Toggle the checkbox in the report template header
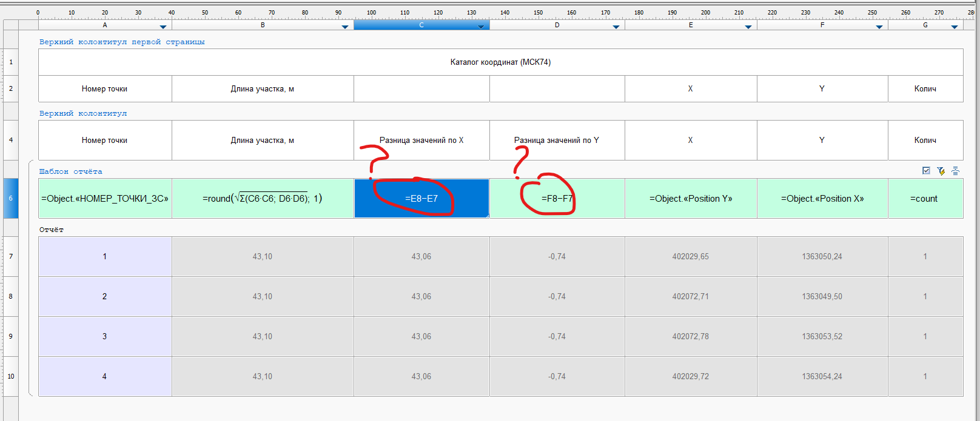This screenshot has height=421, width=980. coord(926,171)
